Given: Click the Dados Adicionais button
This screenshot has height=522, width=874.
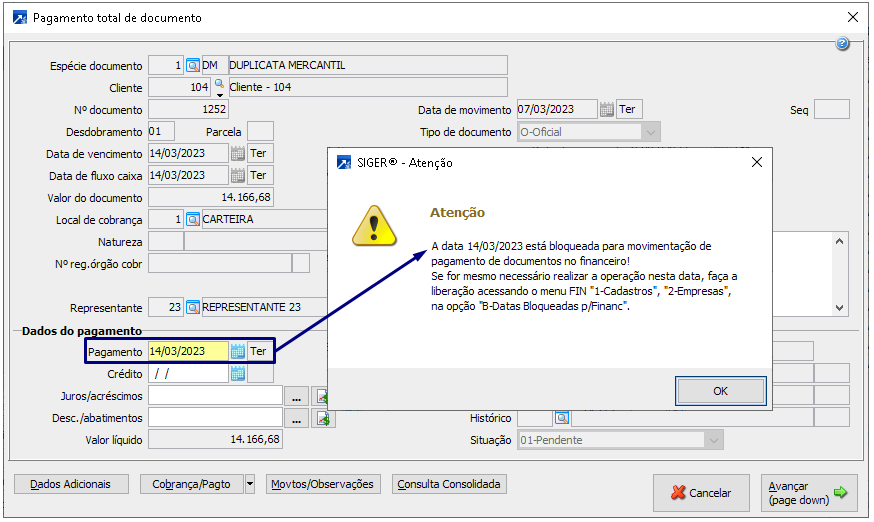Looking at the screenshot, I should click(x=71, y=484).
